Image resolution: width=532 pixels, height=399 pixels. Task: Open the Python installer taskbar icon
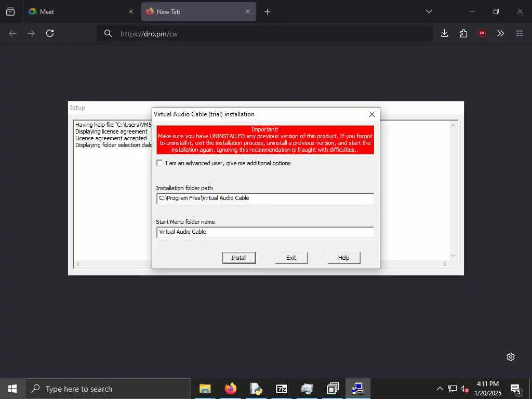coord(256,389)
